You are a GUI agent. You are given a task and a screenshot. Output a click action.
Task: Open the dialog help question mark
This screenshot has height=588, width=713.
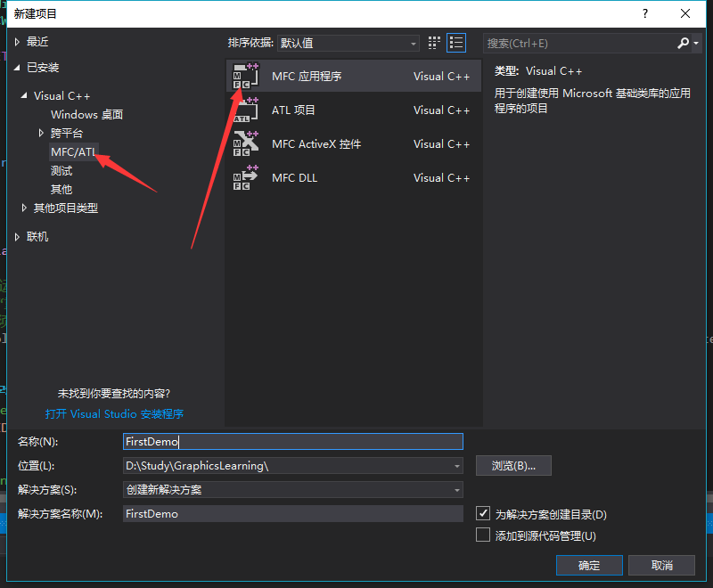pyautogui.click(x=644, y=13)
